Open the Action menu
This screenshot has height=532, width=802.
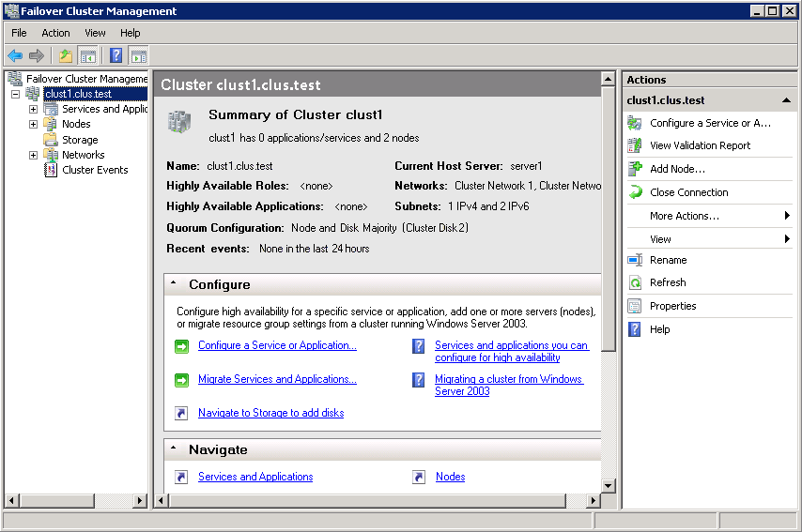click(x=55, y=33)
